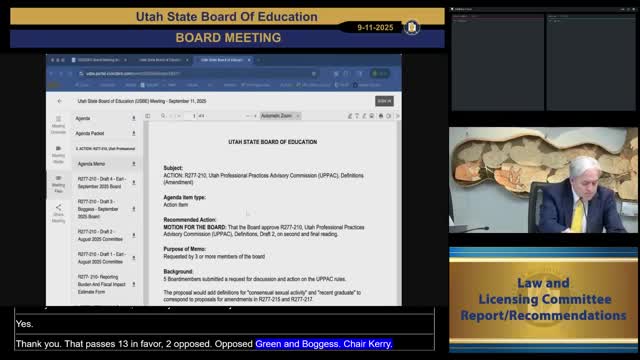
Task: Open Meeting Overview in the left sidebar
Action: pyautogui.click(x=58, y=124)
